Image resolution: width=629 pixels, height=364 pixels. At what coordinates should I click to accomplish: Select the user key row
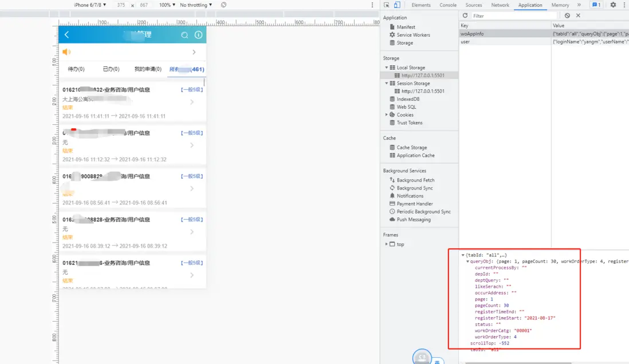coord(505,42)
